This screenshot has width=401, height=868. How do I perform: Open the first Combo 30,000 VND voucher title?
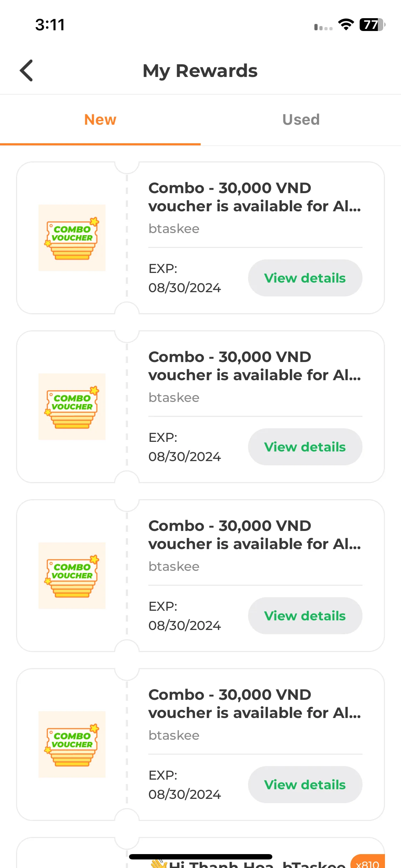[255, 197]
